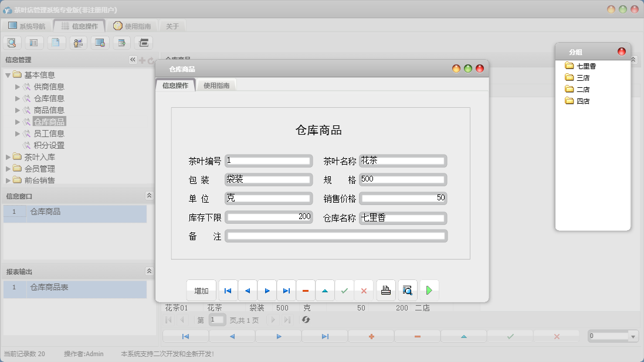Switch to the 系统导航 tab
The width and height of the screenshot is (644, 362).
[x=28, y=25]
